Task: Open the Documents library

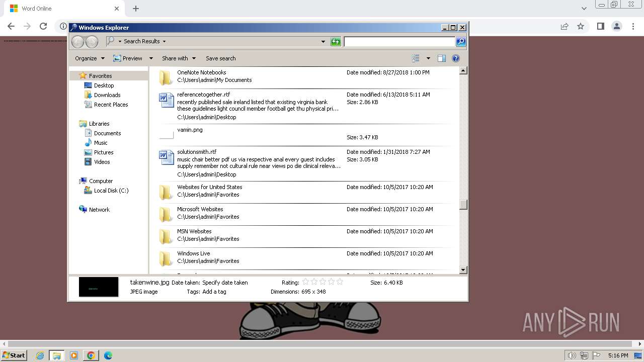Action: click(107, 133)
